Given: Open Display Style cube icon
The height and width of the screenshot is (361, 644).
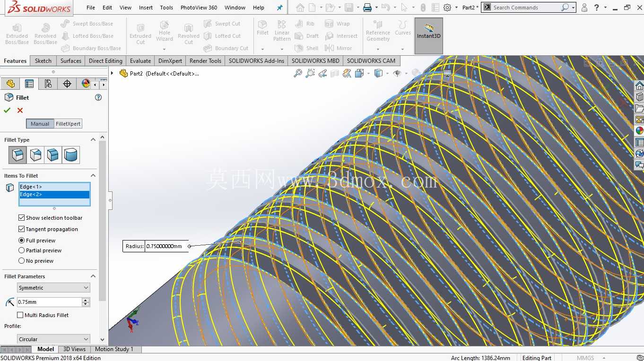Looking at the screenshot, I should [x=378, y=73].
